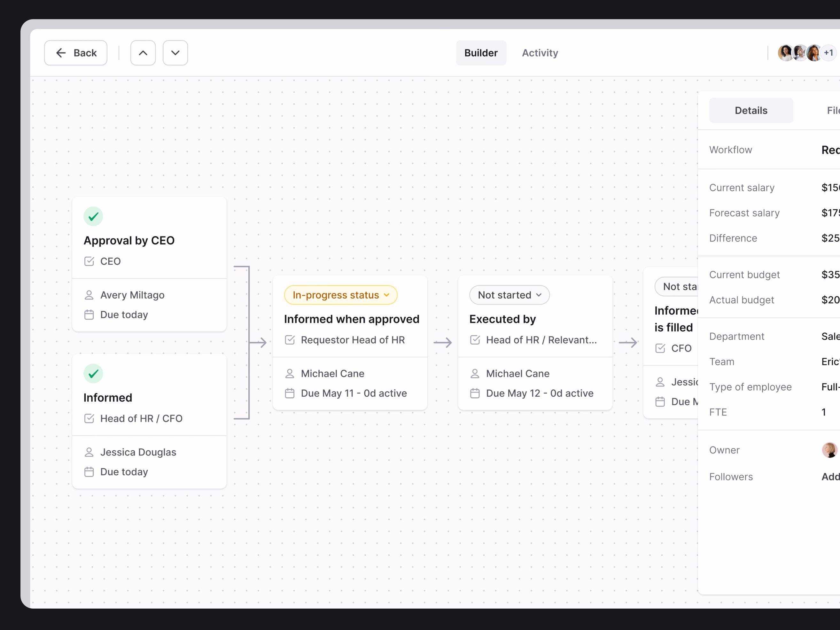
Task: Click the Back button
Action: [x=75, y=53]
